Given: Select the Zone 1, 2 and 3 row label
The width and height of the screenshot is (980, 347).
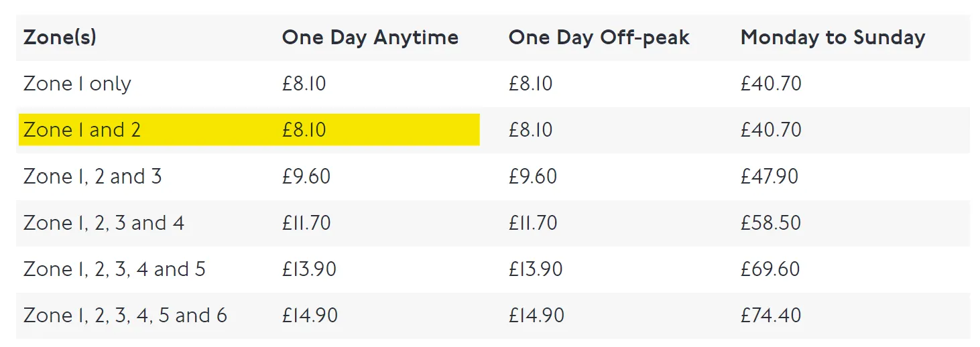Looking at the screenshot, I should coord(93,176).
